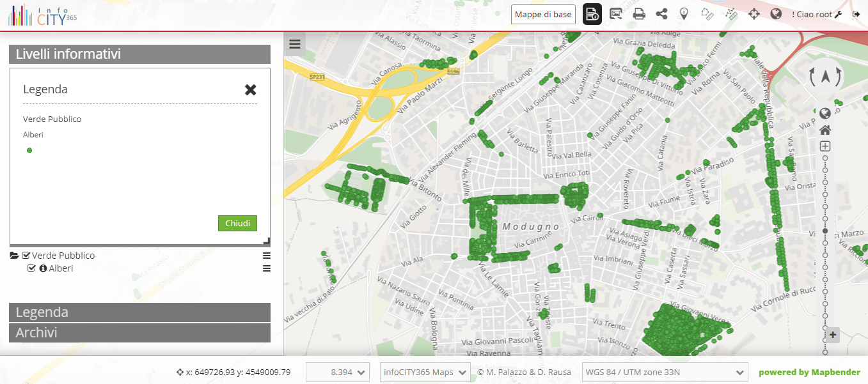868x384 pixels.
Task: Click the Verde Pubblico name in tree
Action: 63,256
